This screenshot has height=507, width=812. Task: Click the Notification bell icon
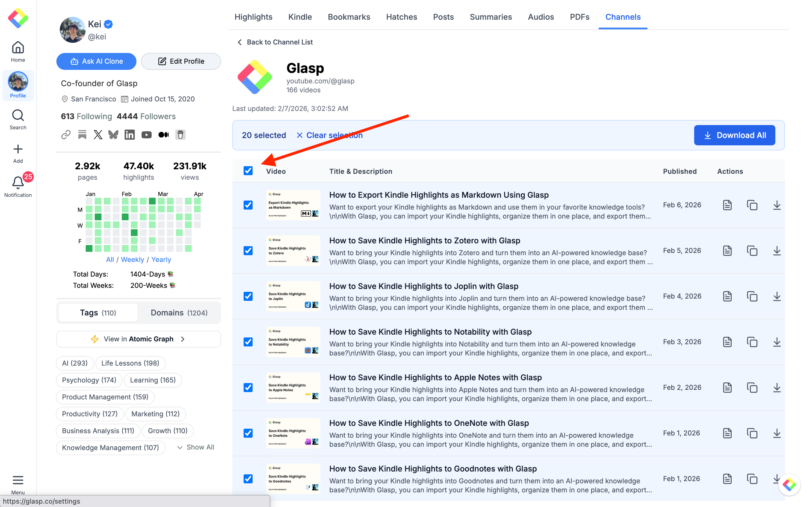pyautogui.click(x=18, y=183)
